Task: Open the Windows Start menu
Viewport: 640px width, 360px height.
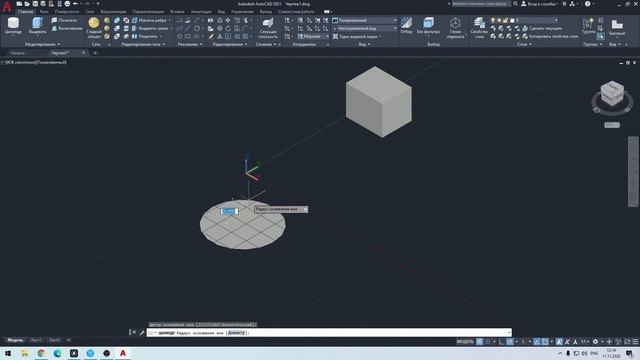Action: [8, 353]
